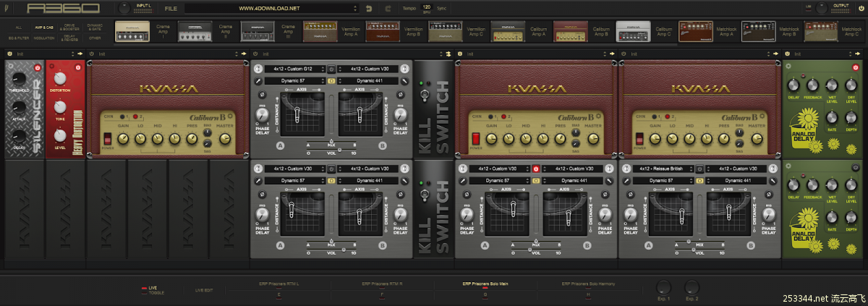The image size is (868, 306).
Task: Click the redo arrow icon next to Tempo
Action: click(x=388, y=9)
